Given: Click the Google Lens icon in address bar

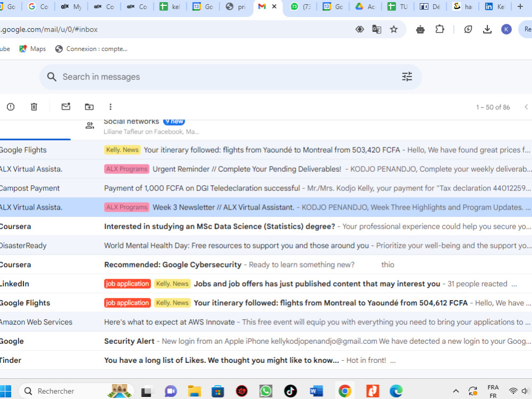Looking at the screenshot, I should [360, 29].
